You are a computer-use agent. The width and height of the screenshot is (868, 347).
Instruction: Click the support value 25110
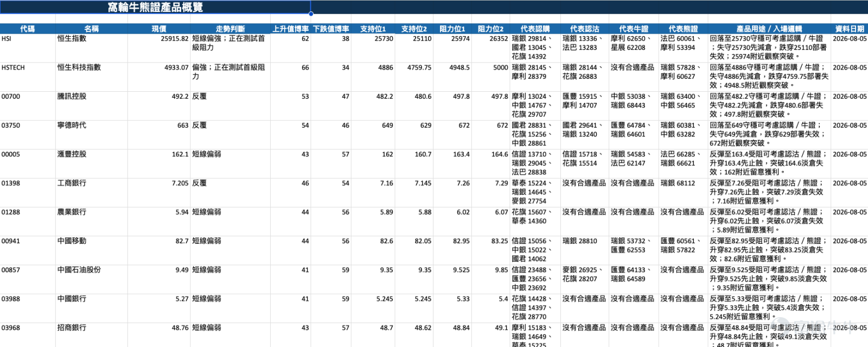[x=414, y=48]
